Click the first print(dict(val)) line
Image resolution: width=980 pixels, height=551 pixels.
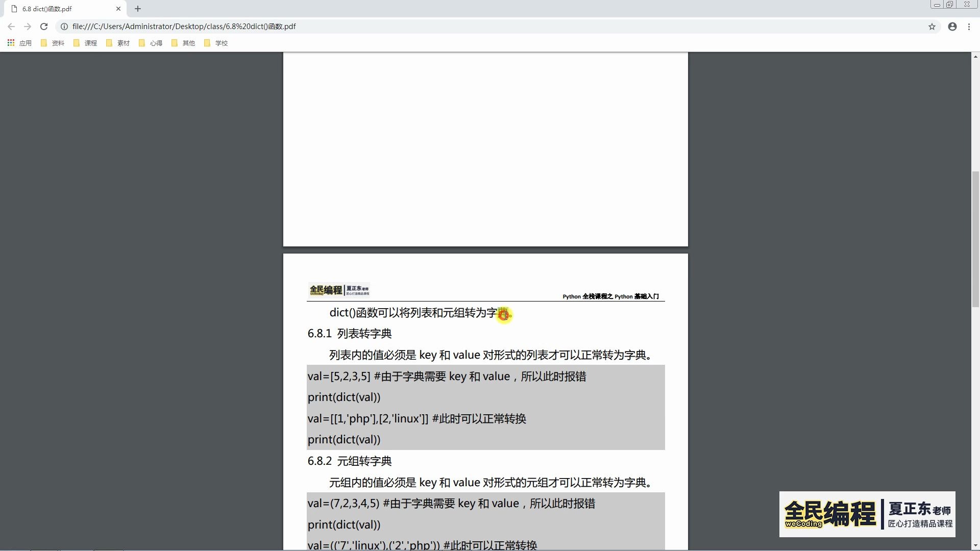(x=344, y=397)
